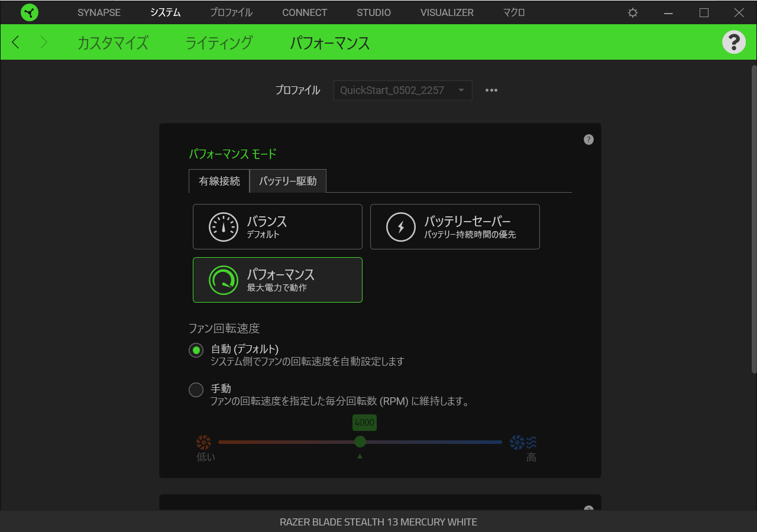The width and height of the screenshot is (757, 532).
Task: Toggle the パフォーマンス power mode
Action: [277, 280]
